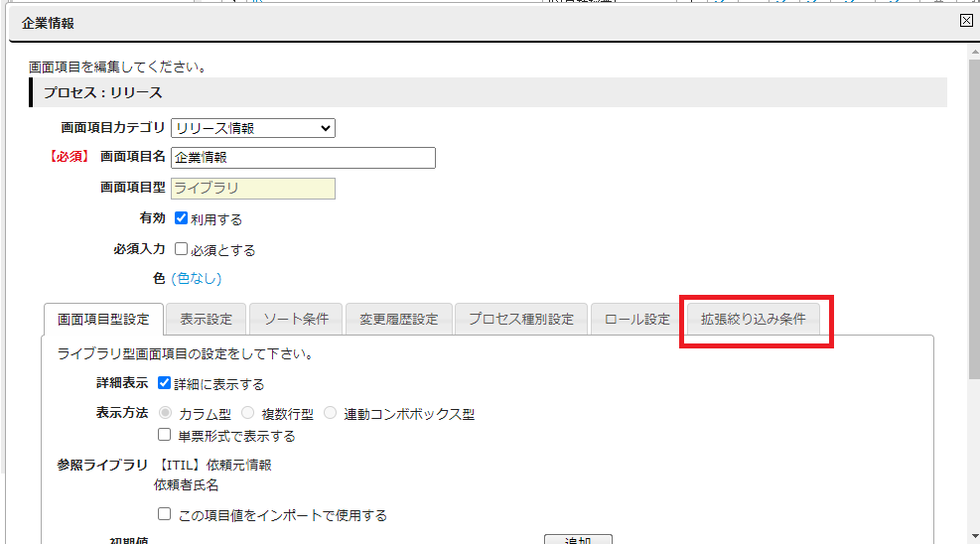Open the 画面項目カテゴリ dropdown
Screen dimensions: 980x544
pyautogui.click(x=253, y=128)
